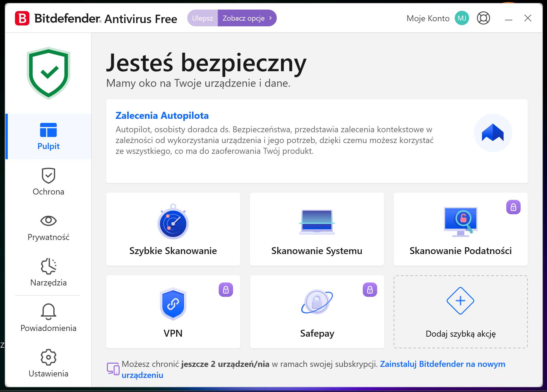Select the Ochrona label in sidebar
547x392 pixels.
pos(48,192)
